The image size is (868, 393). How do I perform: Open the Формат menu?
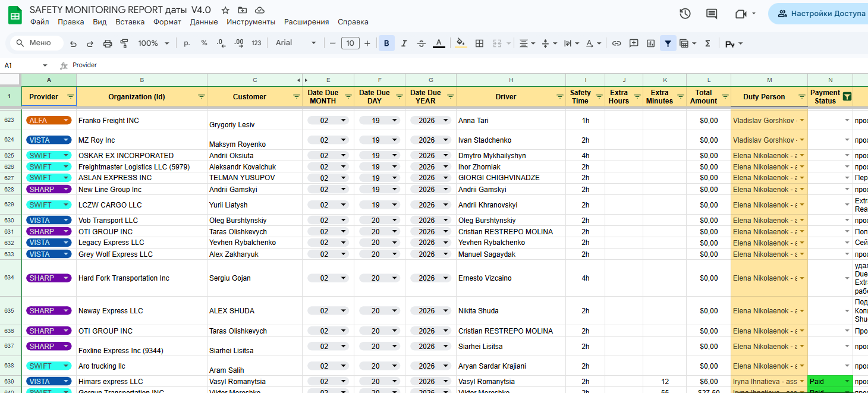click(167, 22)
